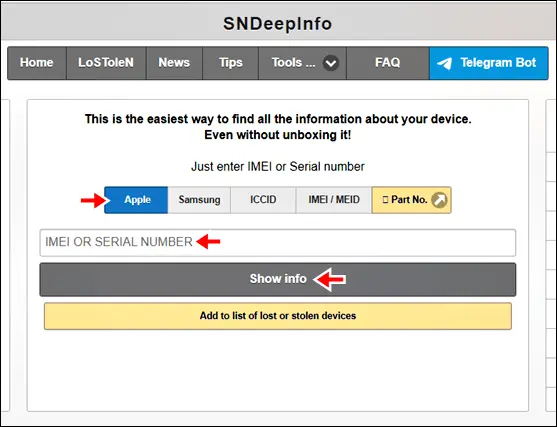Click the Show info button
The height and width of the screenshot is (427, 557).
(278, 280)
